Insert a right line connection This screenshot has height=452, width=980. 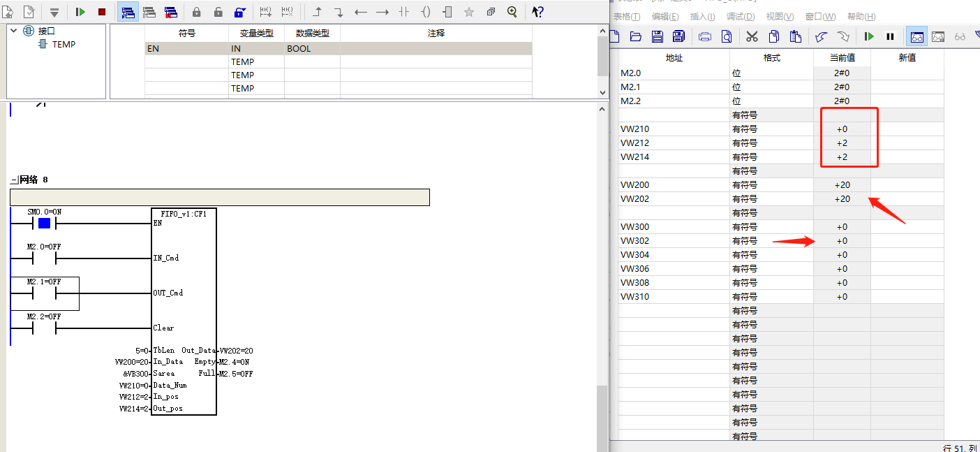(x=383, y=12)
